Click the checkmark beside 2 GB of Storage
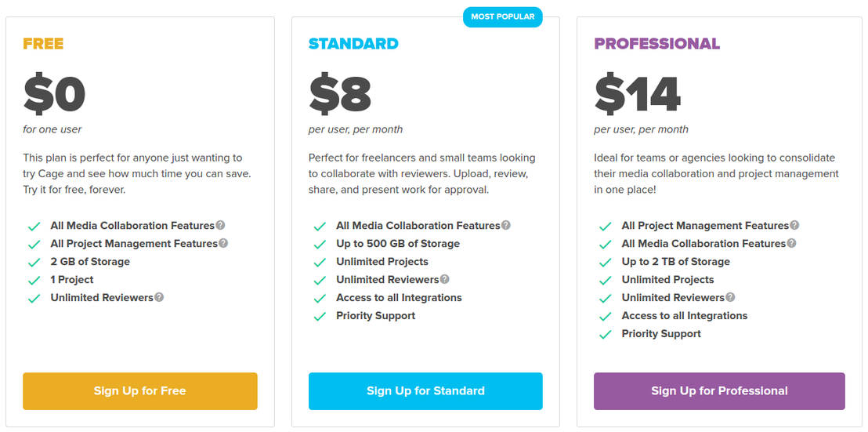This screenshot has height=432, width=868. 34,263
